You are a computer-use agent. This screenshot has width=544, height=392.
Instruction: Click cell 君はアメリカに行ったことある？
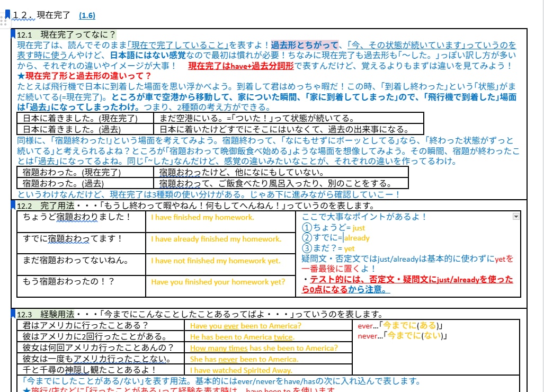(101, 325)
